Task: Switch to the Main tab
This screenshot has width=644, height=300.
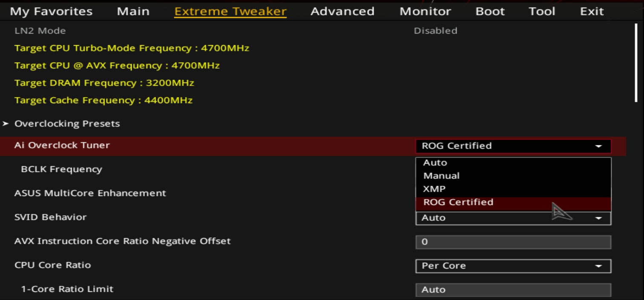Action: click(133, 12)
